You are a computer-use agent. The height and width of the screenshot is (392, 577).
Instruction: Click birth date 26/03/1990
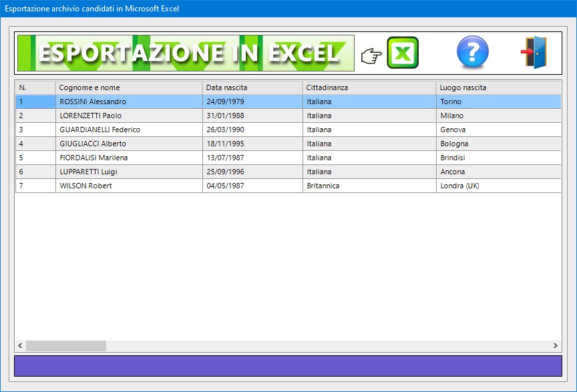click(x=252, y=130)
